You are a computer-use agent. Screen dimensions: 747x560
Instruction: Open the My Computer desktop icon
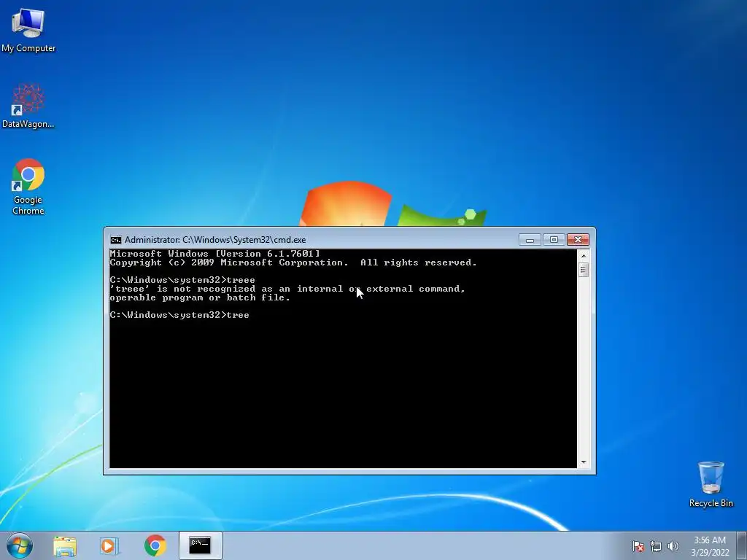click(x=28, y=28)
